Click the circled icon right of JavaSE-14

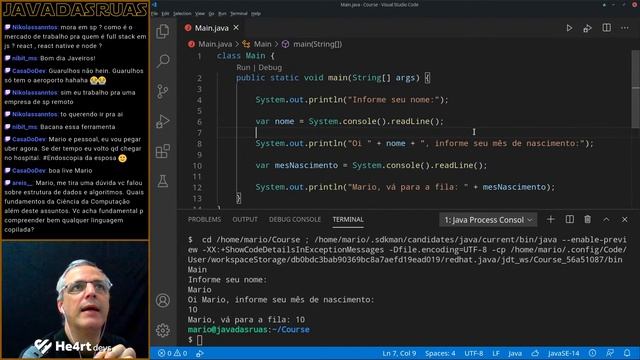(592, 353)
